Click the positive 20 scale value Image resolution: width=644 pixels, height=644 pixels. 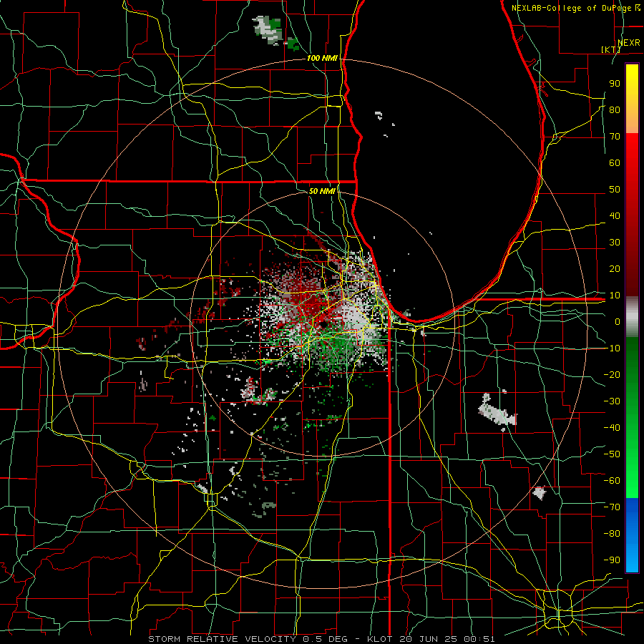point(615,268)
